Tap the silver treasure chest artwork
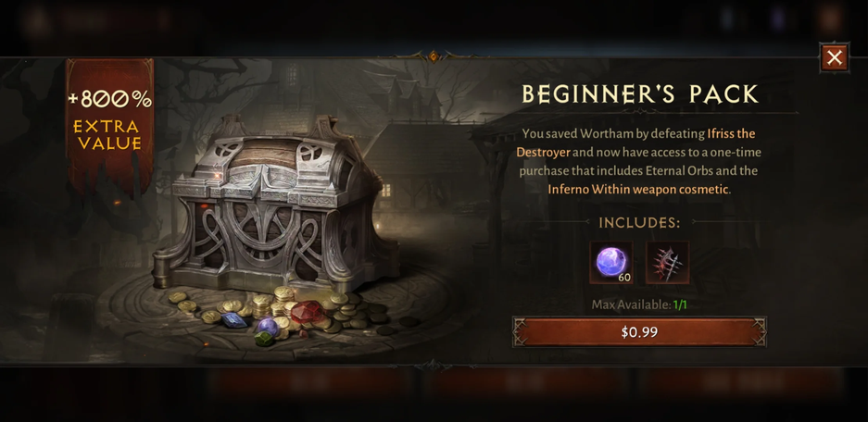 (x=277, y=205)
